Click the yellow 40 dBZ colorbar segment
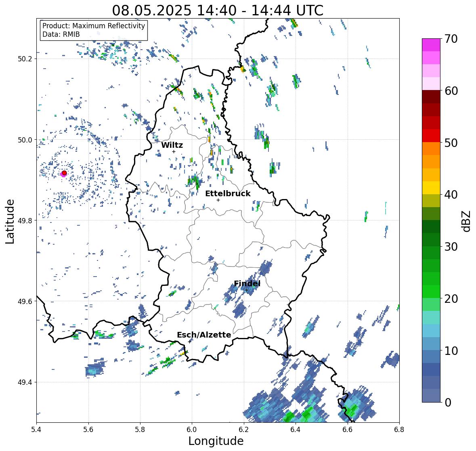 click(x=431, y=188)
